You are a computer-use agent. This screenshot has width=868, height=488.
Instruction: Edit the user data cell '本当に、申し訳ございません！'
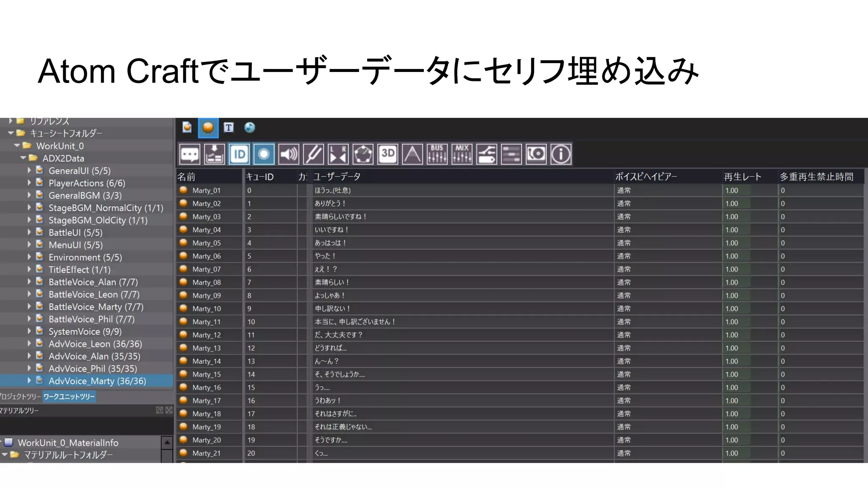(462, 322)
